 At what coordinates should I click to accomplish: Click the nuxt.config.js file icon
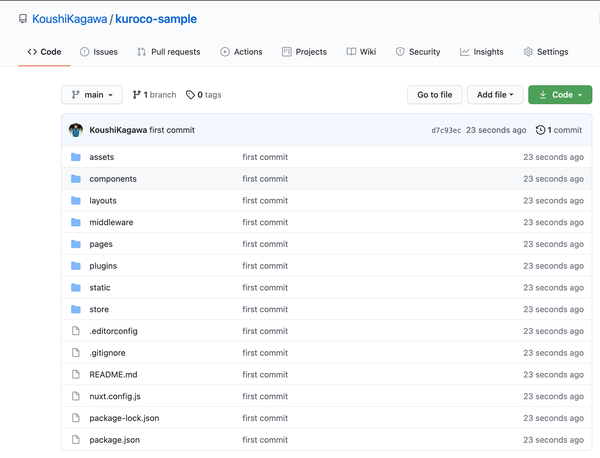[x=76, y=396]
